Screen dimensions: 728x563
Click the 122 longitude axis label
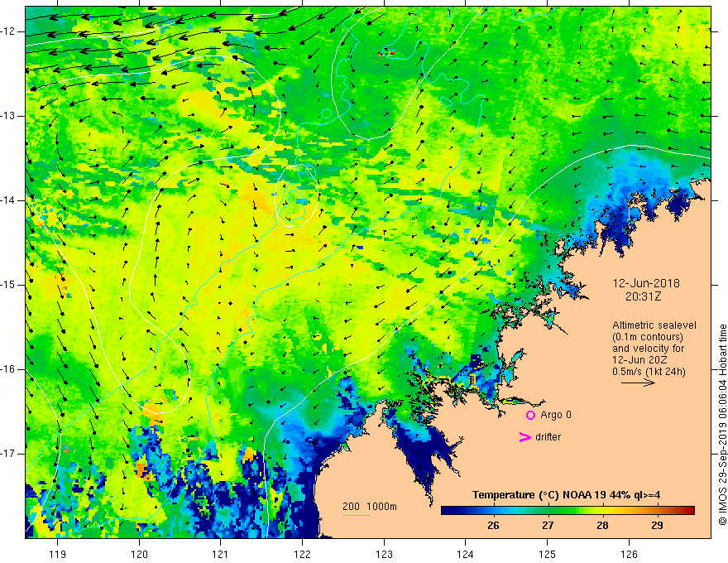302,554
